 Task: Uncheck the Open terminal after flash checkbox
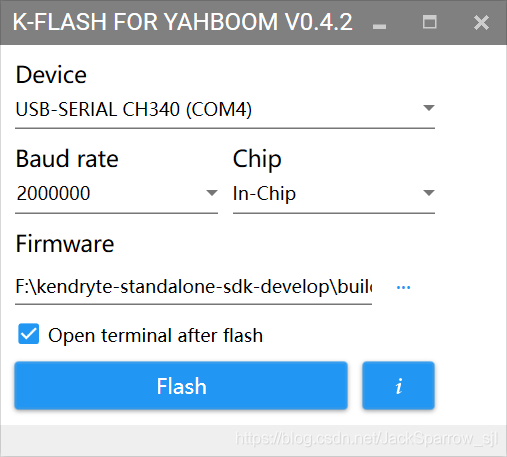[29, 334]
